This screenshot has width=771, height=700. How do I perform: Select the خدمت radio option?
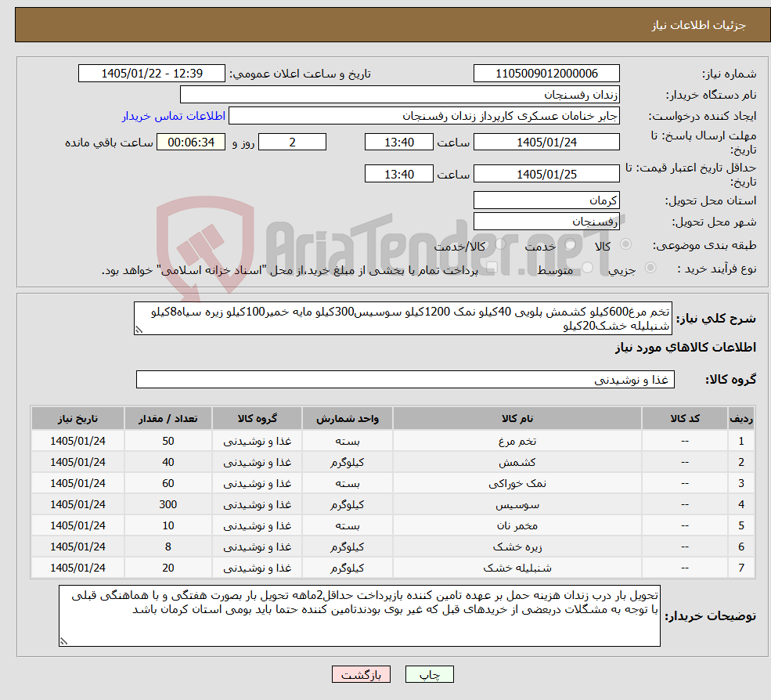coord(571,244)
